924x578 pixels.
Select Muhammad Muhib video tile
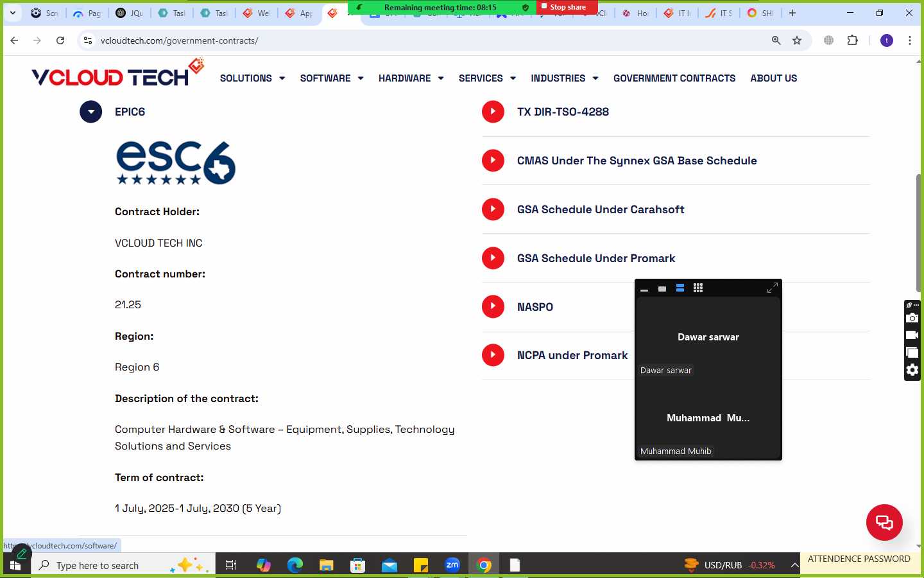(x=708, y=418)
